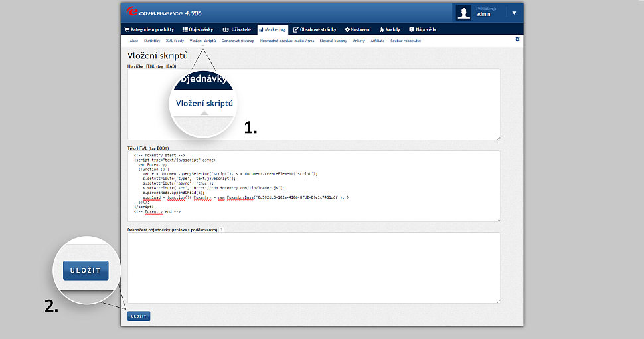Click the help question mark beside Dokončení objednávky

pos(221,230)
